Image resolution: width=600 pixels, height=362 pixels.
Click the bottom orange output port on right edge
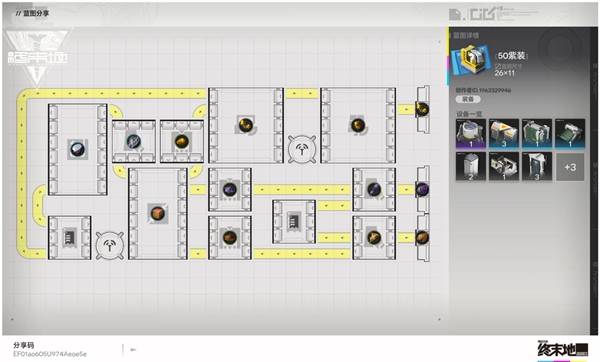click(422, 238)
